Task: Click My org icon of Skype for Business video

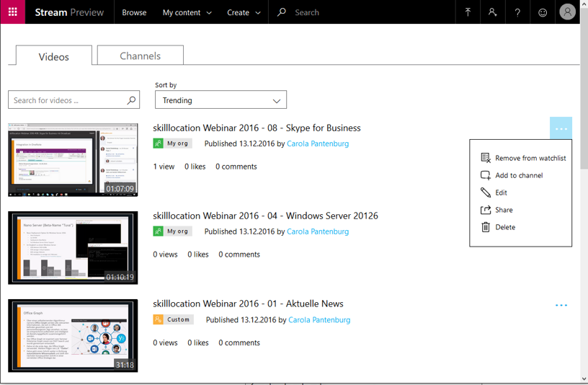Action: point(159,143)
